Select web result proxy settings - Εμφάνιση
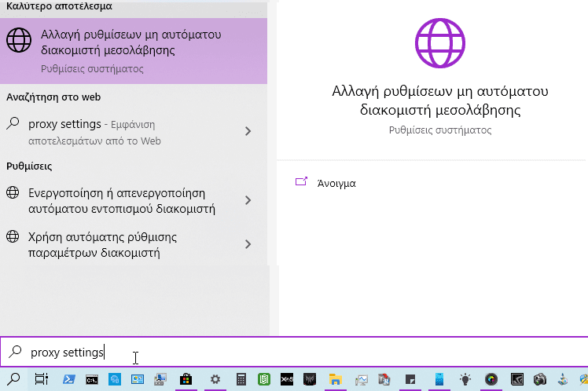This screenshot has height=391, width=588. click(134, 132)
